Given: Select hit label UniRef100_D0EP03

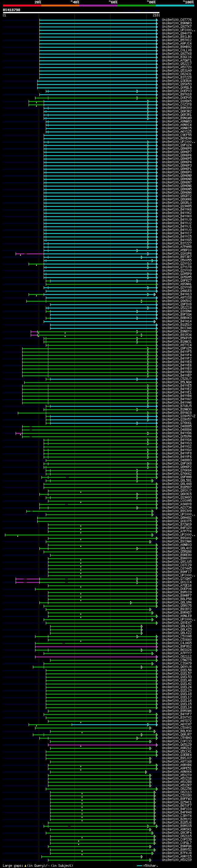Looking at the screenshot, I should click(176, 91).
